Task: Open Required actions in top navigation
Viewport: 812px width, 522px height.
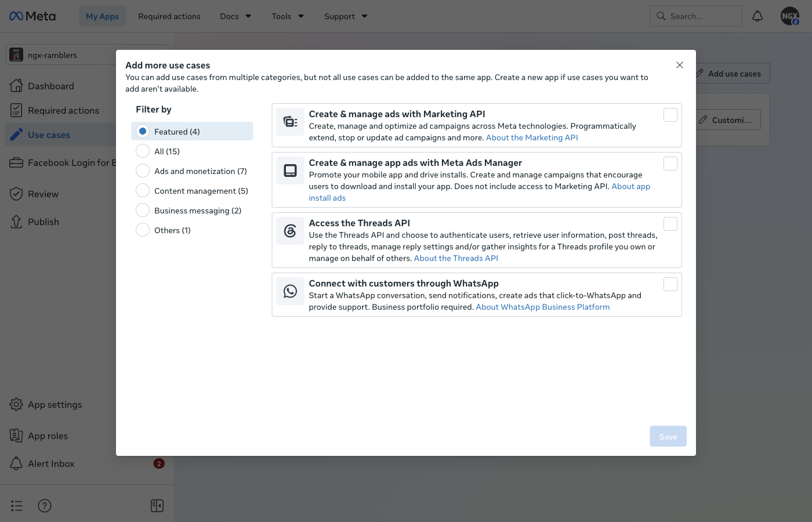Action: pos(169,16)
